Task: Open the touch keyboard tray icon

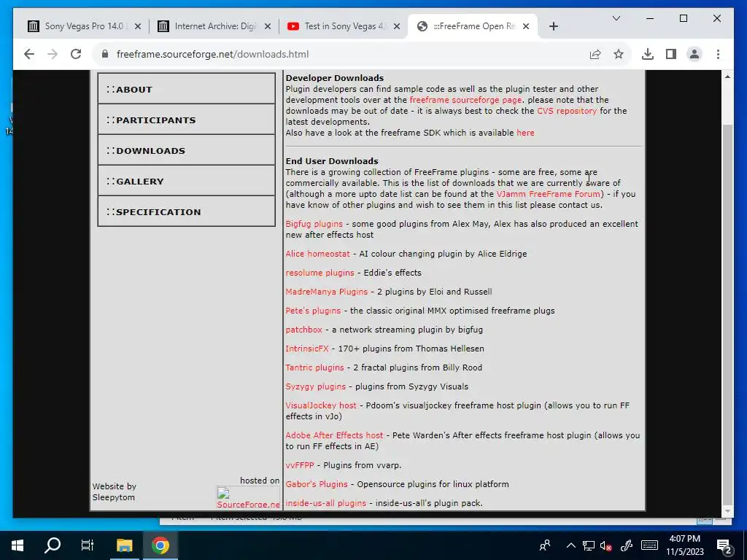Action: [649, 545]
